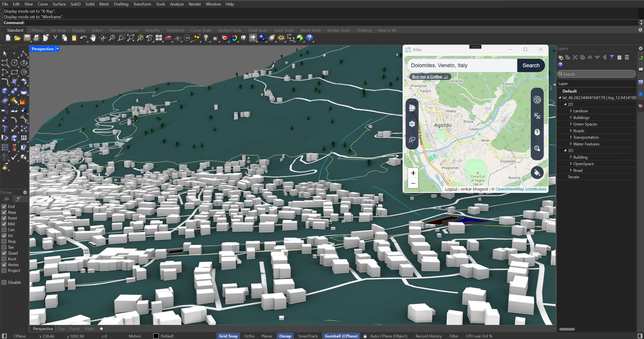Expand the Landuse layer
Screen dimensions: 644x339
pyautogui.click(x=571, y=111)
